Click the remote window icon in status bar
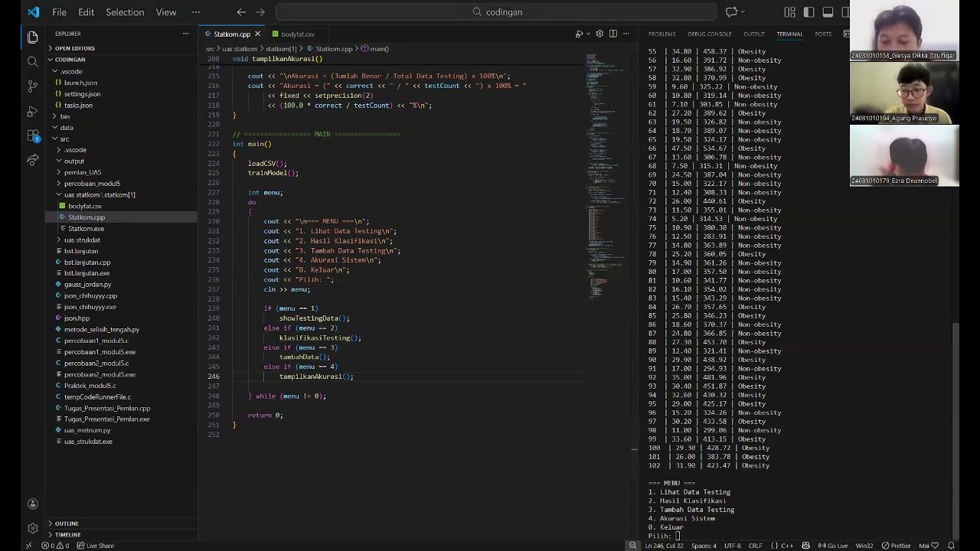 (28, 546)
